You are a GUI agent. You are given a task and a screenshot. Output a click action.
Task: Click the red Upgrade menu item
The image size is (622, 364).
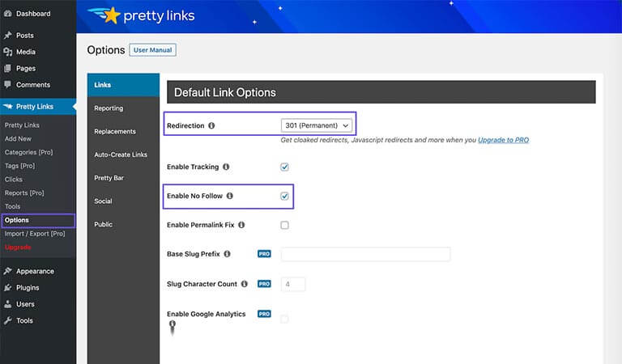tap(18, 248)
